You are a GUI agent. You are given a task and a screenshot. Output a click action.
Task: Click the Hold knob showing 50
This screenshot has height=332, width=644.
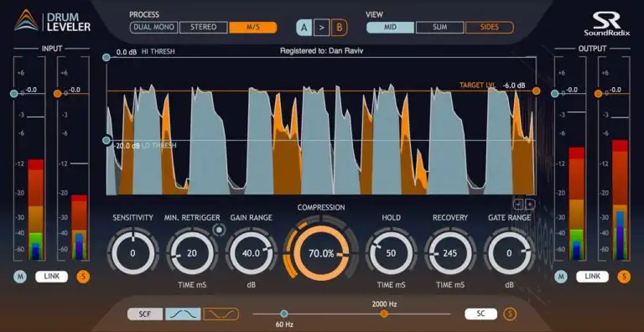coord(391,253)
